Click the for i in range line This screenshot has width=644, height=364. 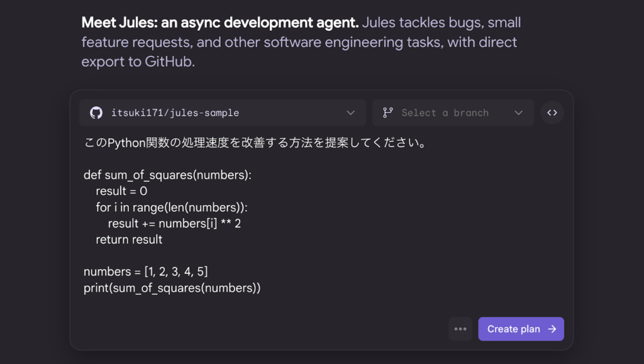tap(172, 207)
